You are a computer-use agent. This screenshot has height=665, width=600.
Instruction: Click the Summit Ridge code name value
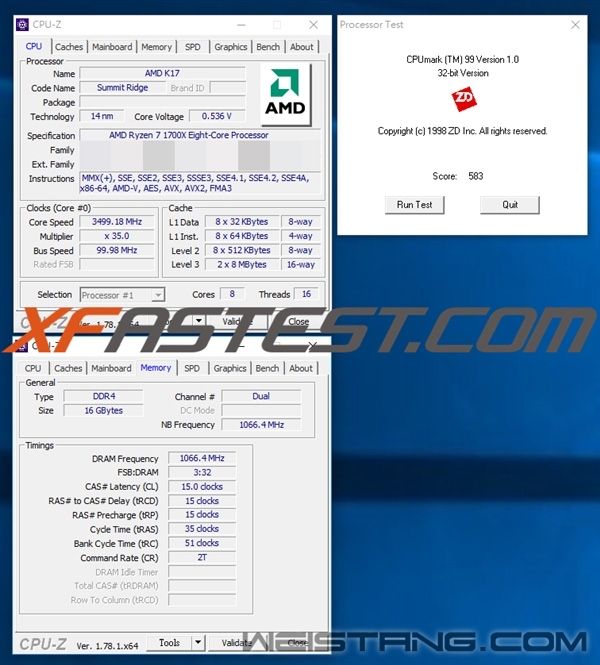123,88
